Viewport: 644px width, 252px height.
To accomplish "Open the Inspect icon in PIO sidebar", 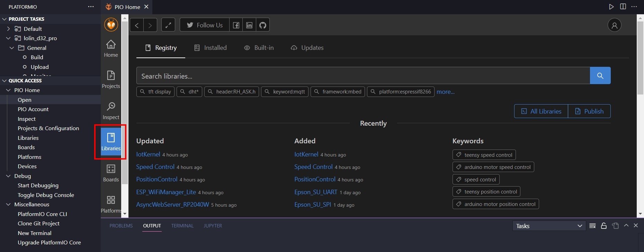I will pyautogui.click(x=111, y=110).
